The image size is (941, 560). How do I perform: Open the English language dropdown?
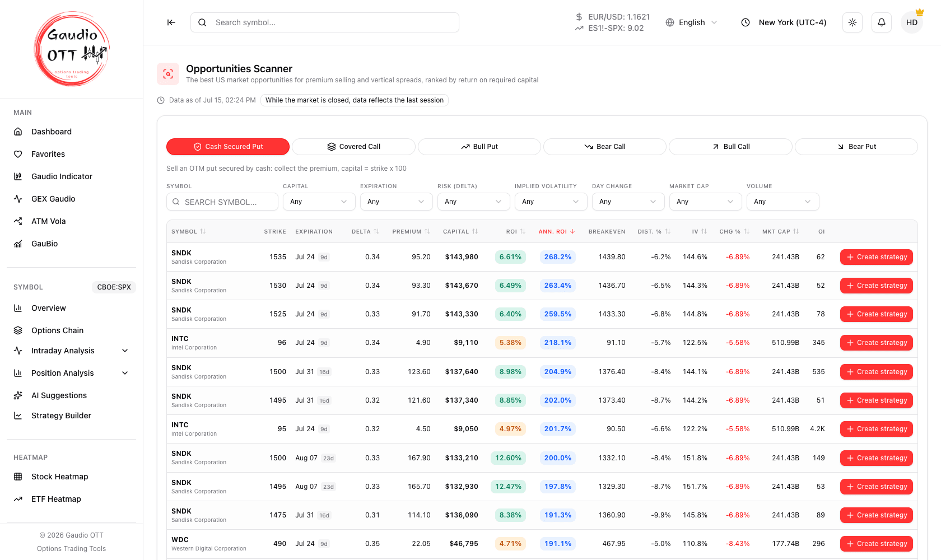click(x=691, y=22)
